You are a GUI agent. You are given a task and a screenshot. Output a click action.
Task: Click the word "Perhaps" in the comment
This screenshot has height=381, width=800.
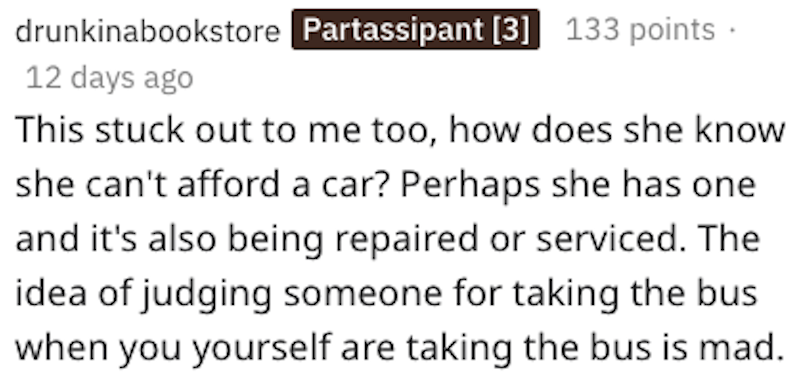click(470, 186)
